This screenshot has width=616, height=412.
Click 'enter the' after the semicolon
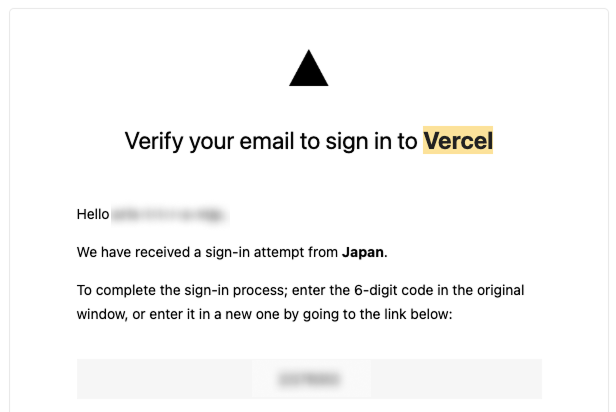pos(321,290)
